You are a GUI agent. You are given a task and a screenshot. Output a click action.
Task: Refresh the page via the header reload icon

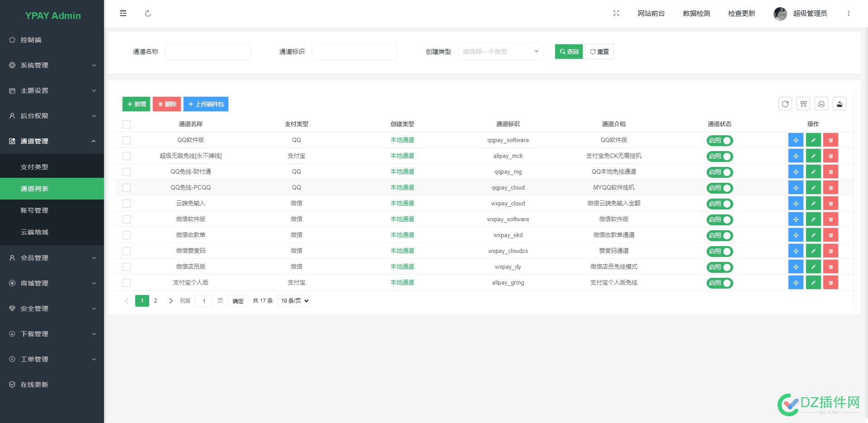pos(148,14)
